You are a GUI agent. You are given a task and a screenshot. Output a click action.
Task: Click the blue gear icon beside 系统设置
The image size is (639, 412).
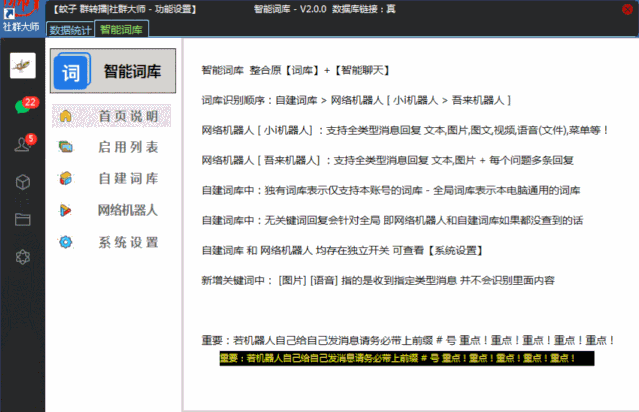65,242
